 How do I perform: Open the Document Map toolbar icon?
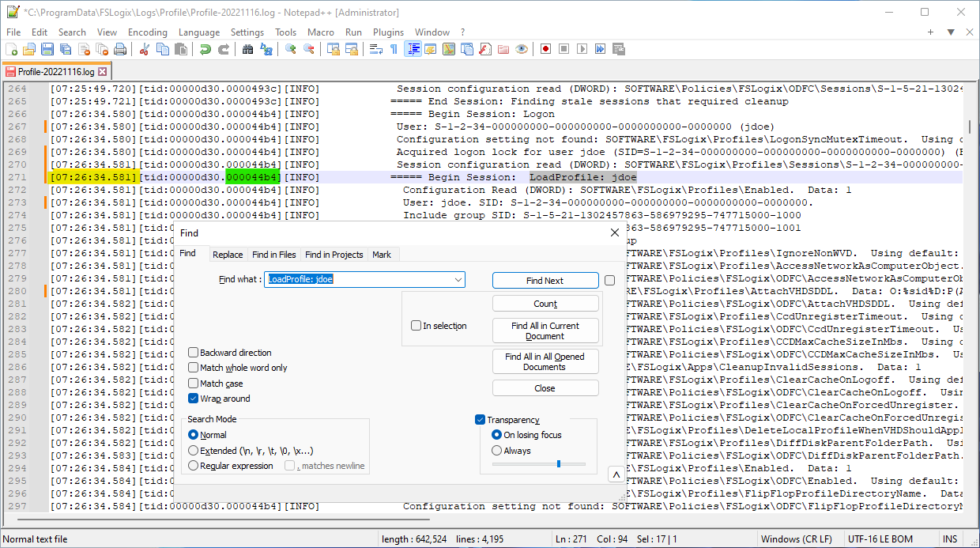pos(449,49)
